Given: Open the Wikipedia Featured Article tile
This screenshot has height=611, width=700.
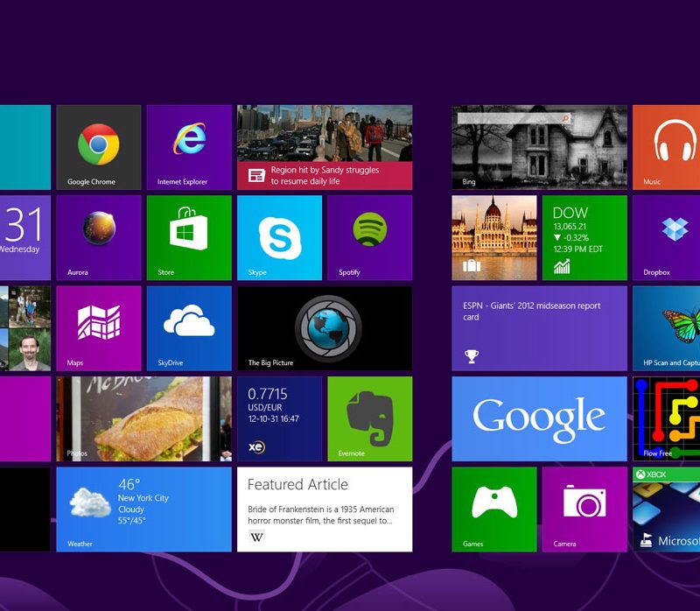Looking at the screenshot, I should (324, 508).
